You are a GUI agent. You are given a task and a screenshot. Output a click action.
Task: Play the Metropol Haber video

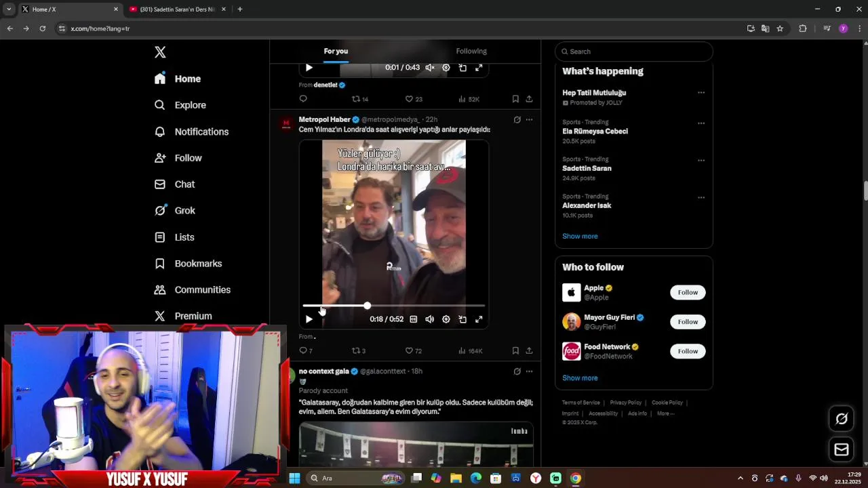[x=309, y=319]
